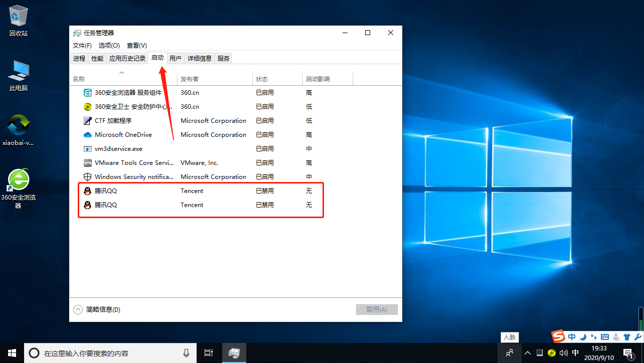Click the VMware Tools Core Service icon
Screen dimensions: 644x363
(87, 163)
